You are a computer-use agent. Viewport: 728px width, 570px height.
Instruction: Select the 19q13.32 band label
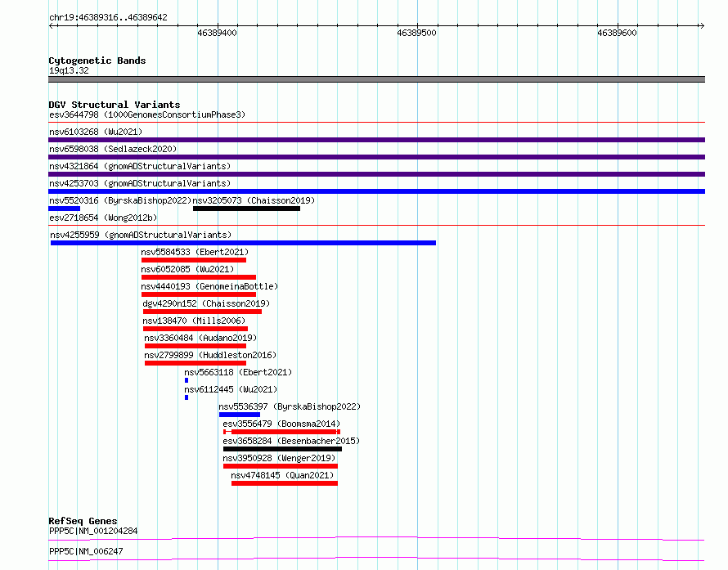(69, 70)
